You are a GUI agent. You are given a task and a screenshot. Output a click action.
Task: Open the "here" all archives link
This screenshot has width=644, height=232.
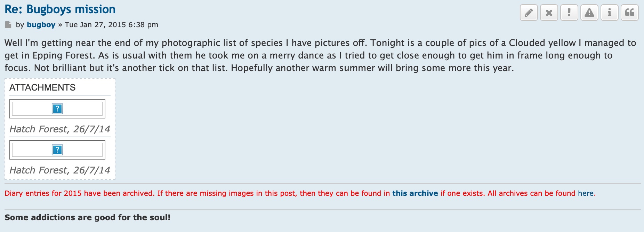coord(586,193)
